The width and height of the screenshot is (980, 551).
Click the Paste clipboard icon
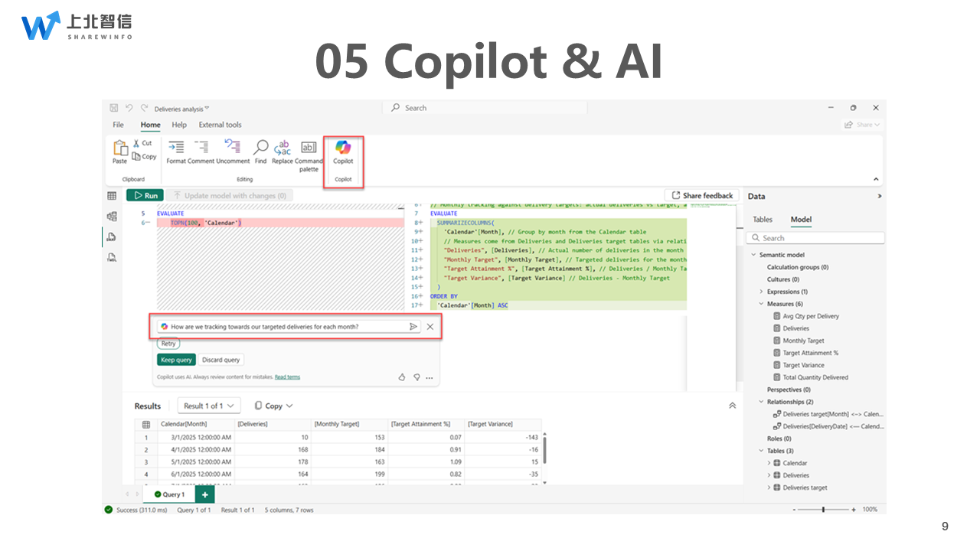[x=120, y=148]
